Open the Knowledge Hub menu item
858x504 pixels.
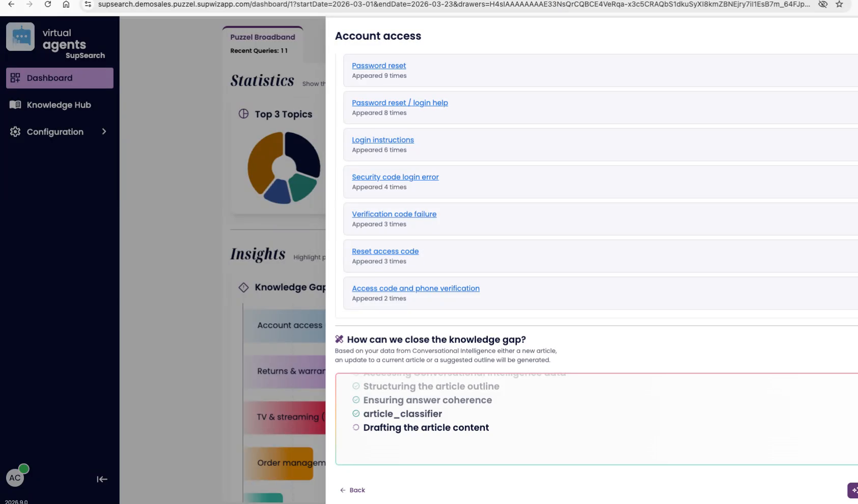coord(59,105)
